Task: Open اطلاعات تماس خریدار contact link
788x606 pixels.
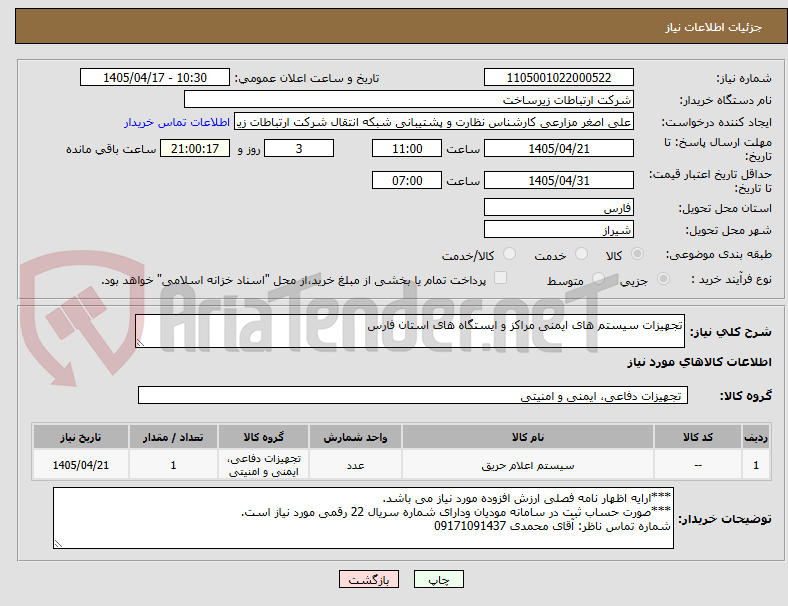Action: (177, 122)
